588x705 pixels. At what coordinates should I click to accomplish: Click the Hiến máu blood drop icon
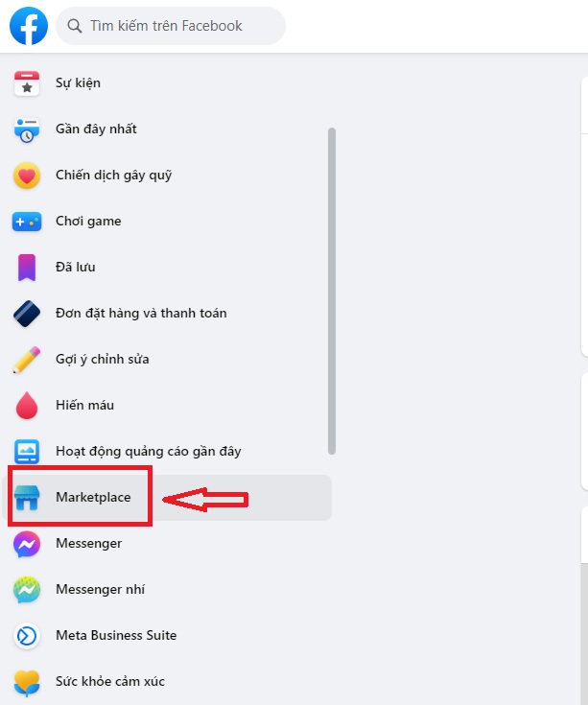[x=27, y=405]
